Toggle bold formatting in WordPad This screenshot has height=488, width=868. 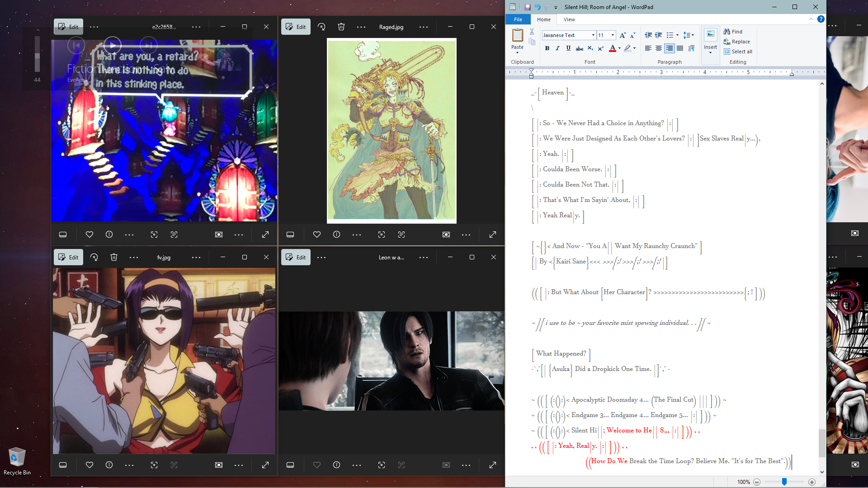pyautogui.click(x=547, y=48)
